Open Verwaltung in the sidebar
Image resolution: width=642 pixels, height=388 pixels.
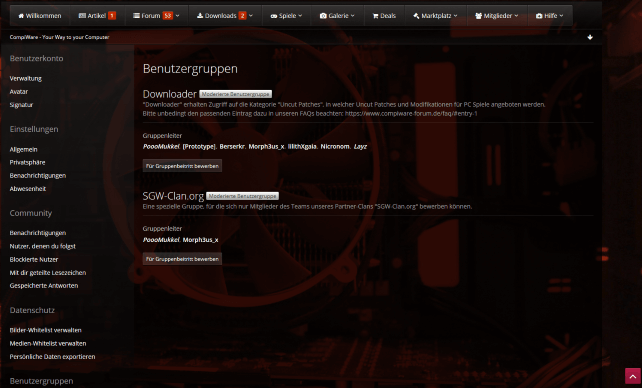pyautogui.click(x=26, y=78)
